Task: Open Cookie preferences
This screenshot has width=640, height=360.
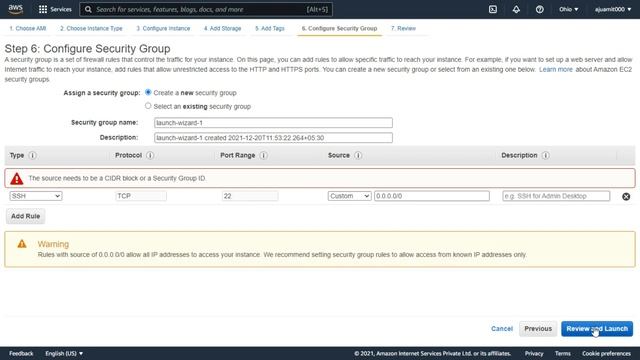Action: (606, 353)
